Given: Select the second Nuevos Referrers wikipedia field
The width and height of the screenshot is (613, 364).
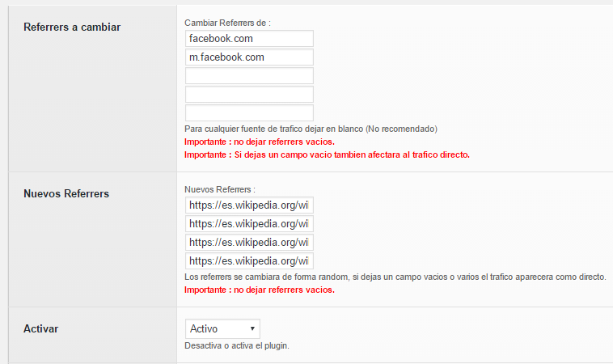Looking at the screenshot, I should tap(249, 223).
